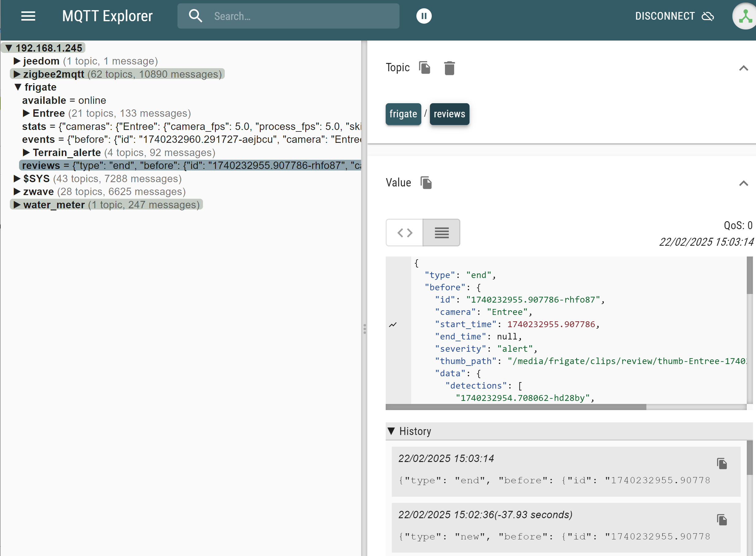Expand the zwave topic
This screenshot has width=756, height=556.
(17, 191)
